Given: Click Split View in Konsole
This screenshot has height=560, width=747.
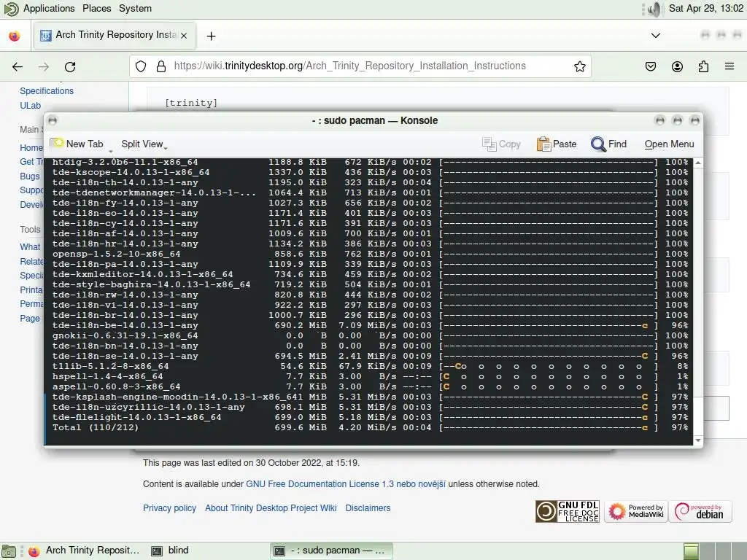Looking at the screenshot, I should click(144, 144).
